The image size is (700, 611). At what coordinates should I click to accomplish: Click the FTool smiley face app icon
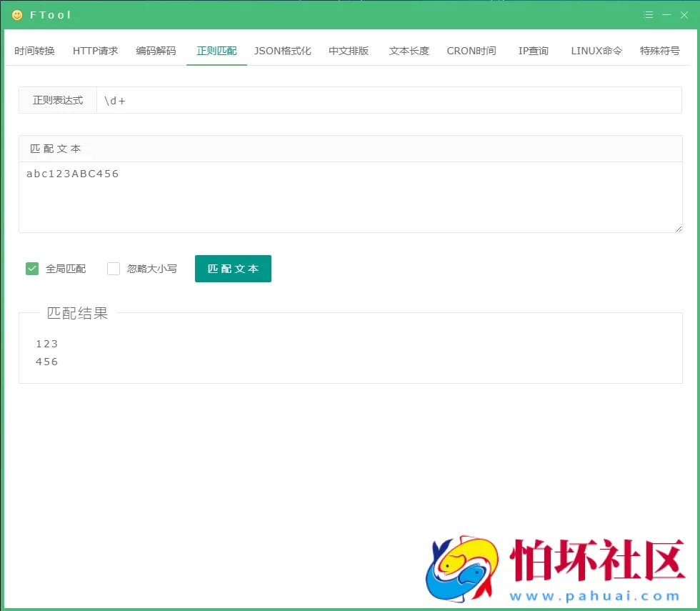click(x=16, y=14)
